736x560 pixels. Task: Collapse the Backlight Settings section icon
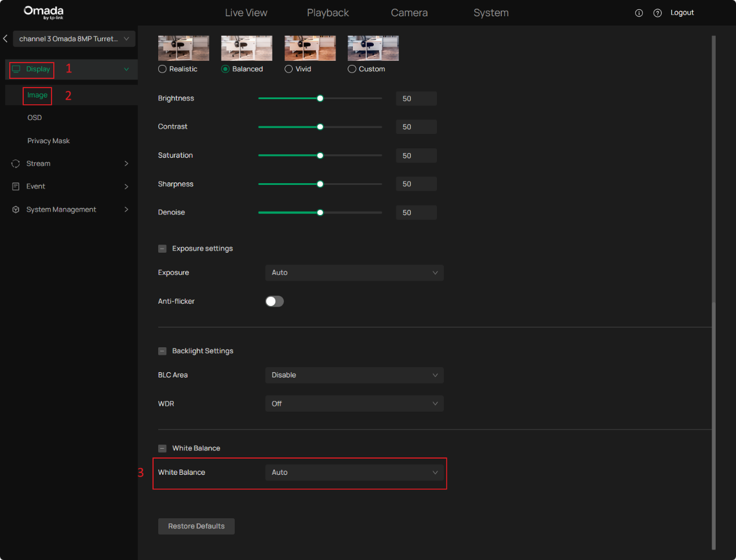[x=162, y=351]
